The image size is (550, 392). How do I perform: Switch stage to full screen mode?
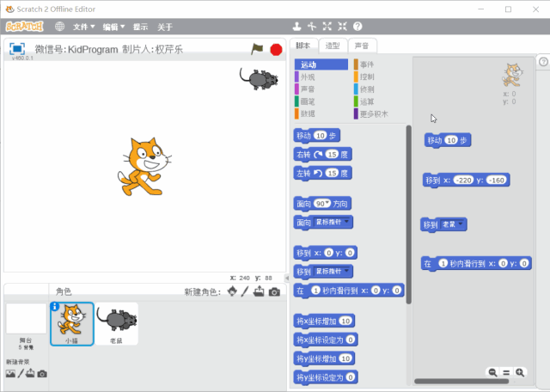click(17, 49)
